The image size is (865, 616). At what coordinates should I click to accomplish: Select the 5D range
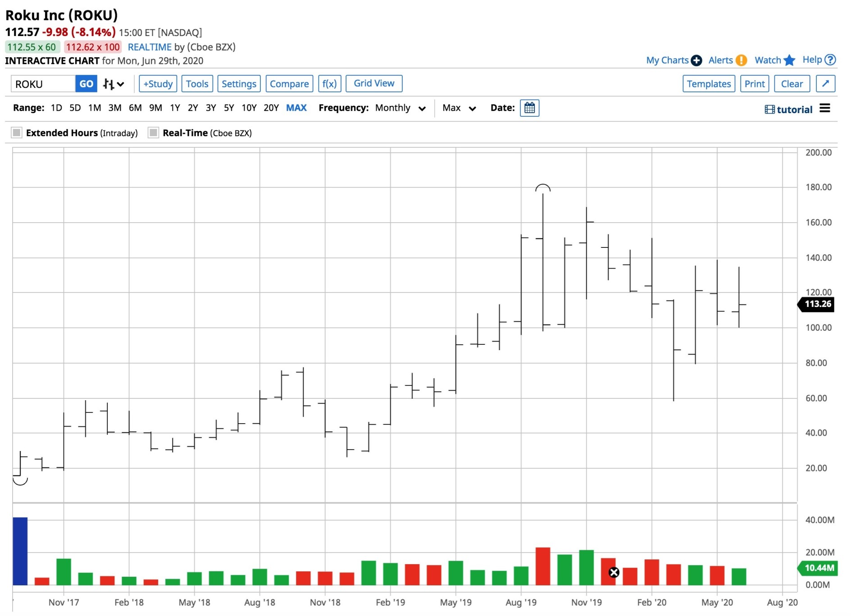[75, 108]
